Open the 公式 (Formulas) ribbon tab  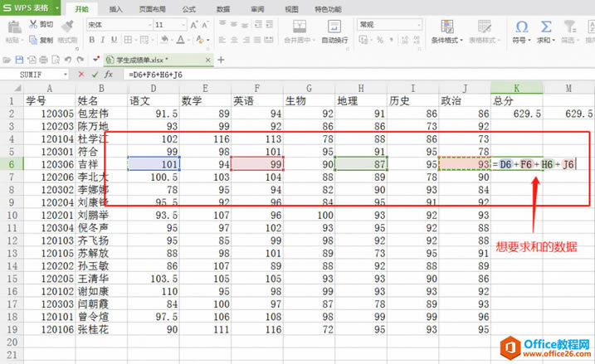pos(188,8)
